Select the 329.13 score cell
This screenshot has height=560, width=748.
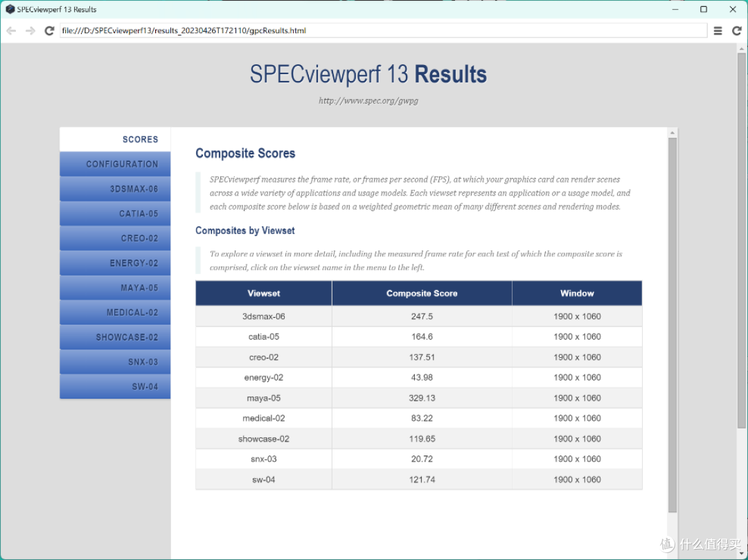422,398
